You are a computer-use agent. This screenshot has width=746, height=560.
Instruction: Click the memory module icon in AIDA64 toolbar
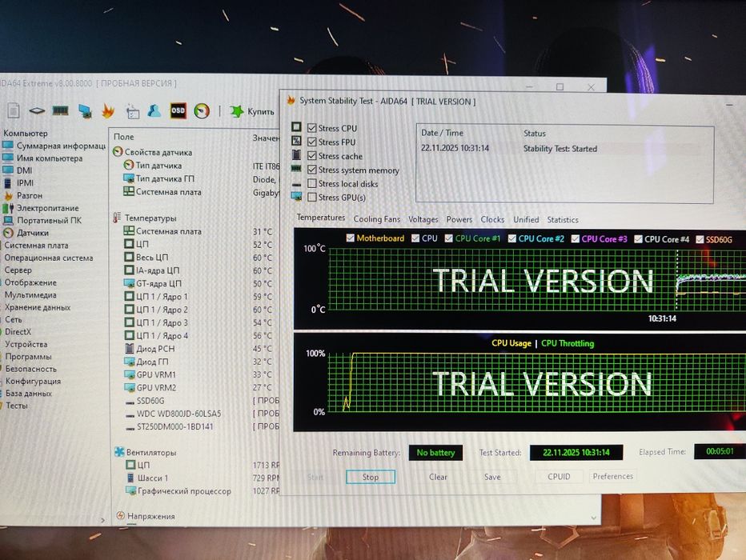pyautogui.click(x=60, y=110)
